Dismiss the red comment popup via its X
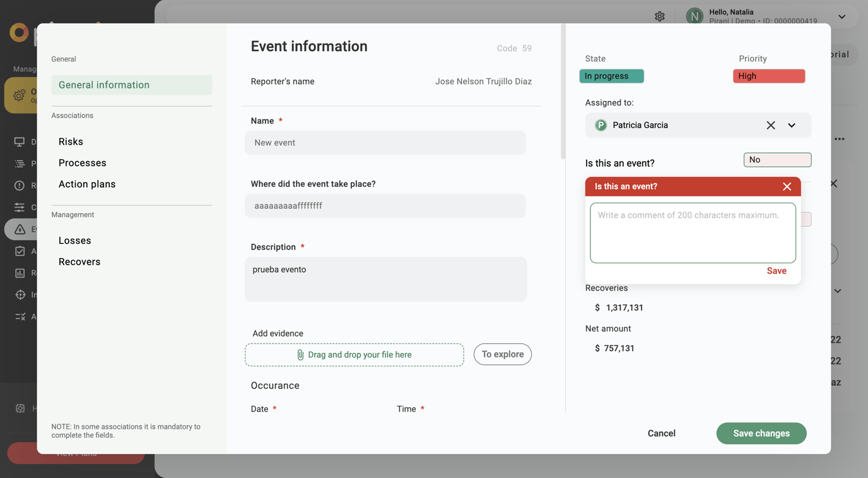Viewport: 868px width, 478px height. click(x=787, y=186)
